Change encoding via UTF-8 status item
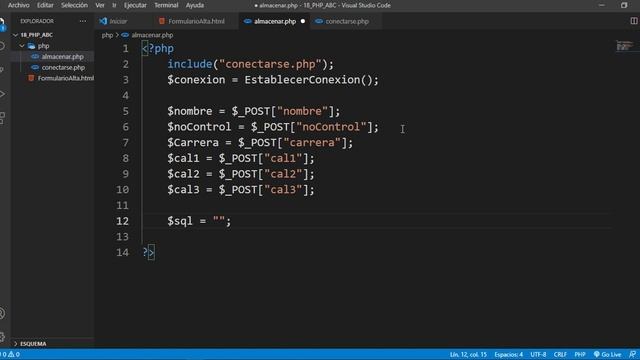This screenshot has width=640, height=360. [x=538, y=354]
